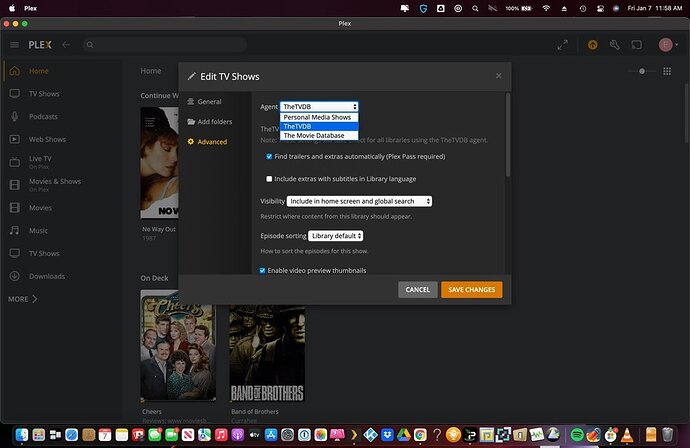690x448 pixels.
Task: Open the Plex activity alert icon
Action: [x=593, y=45]
